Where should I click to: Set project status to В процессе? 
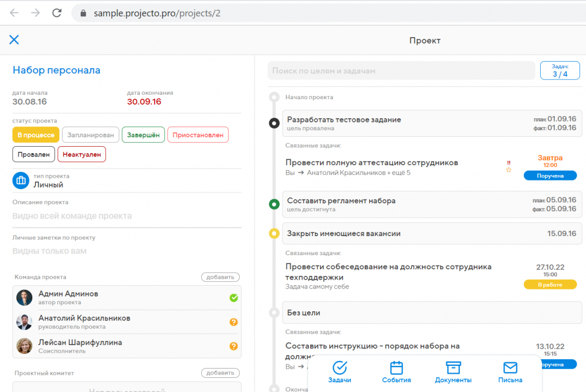tap(36, 135)
